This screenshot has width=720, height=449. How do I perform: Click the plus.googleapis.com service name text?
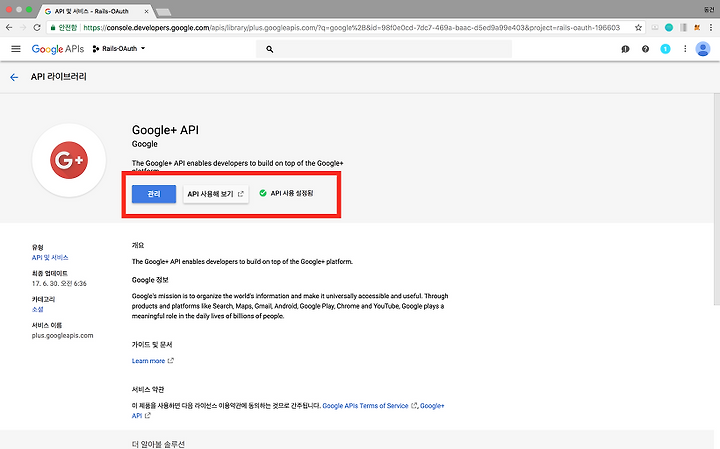click(x=62, y=336)
